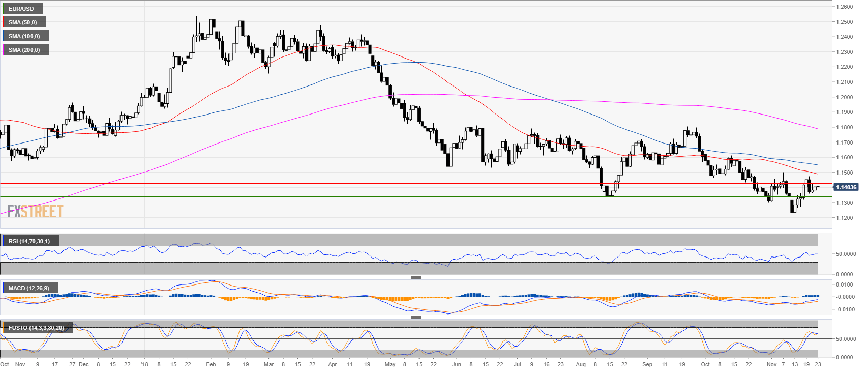Click the blue marker beside MACD label
The height and width of the screenshot is (371, 868).
point(3,288)
